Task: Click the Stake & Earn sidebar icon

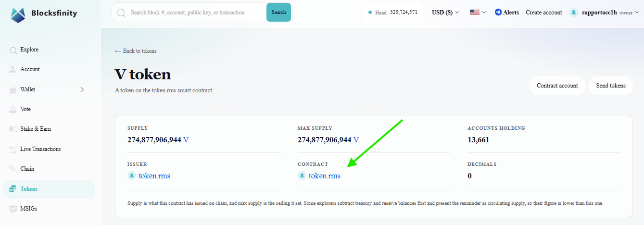Action: coord(13,129)
